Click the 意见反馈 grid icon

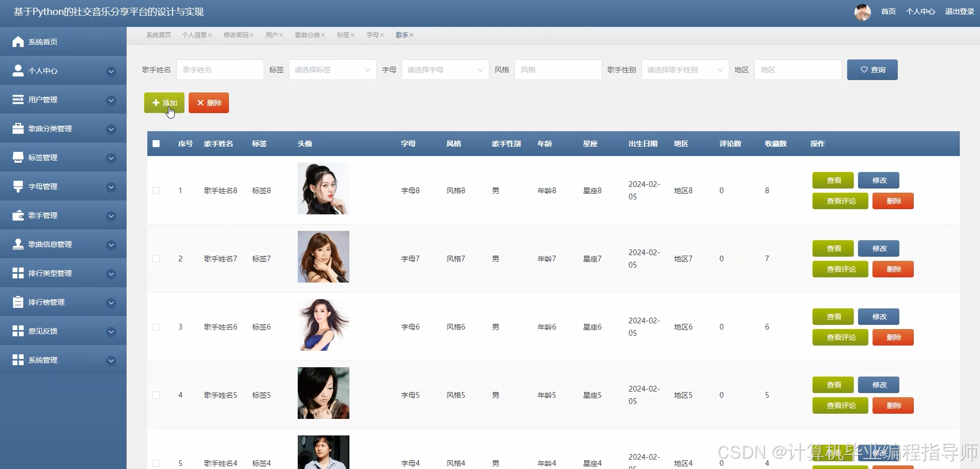(x=18, y=331)
